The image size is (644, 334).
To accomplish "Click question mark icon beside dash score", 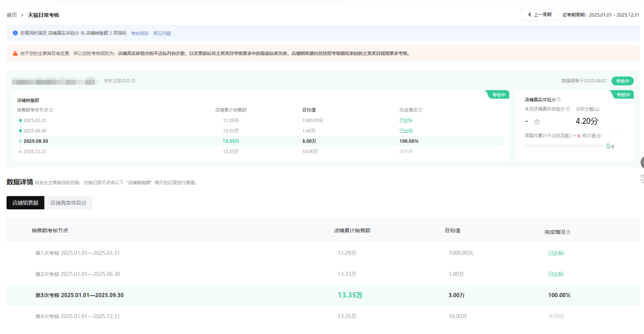I will point(537,122).
